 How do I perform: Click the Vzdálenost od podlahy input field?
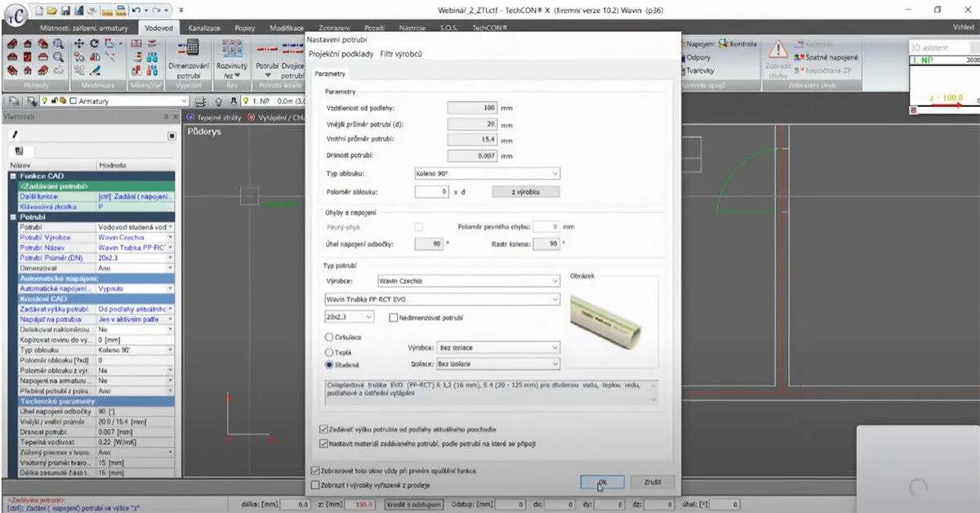point(472,108)
